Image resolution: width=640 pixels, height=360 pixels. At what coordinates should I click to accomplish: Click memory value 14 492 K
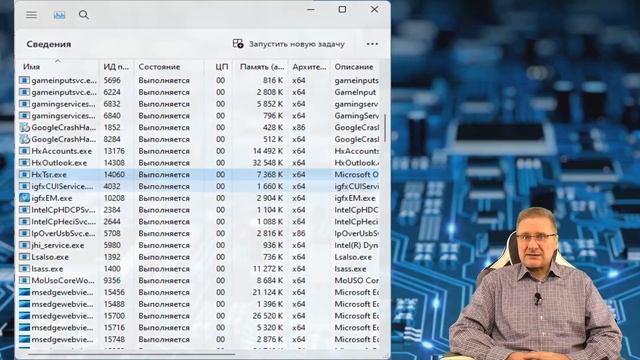coord(268,151)
